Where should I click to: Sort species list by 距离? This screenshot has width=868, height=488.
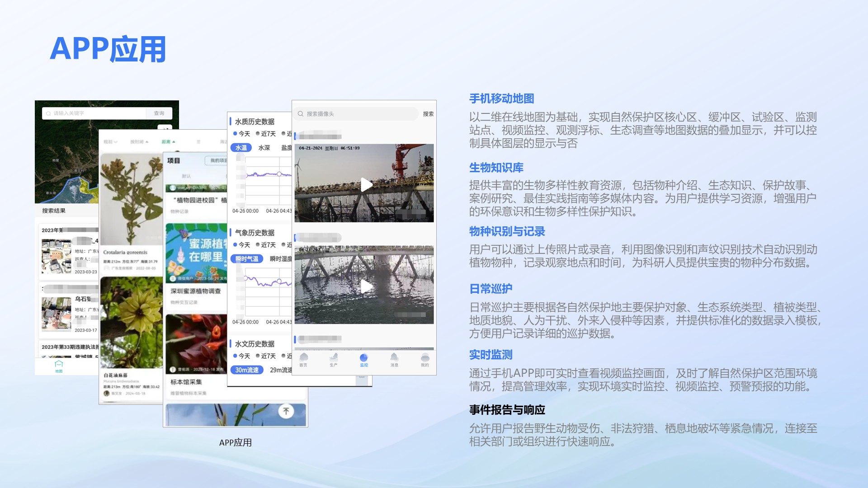pos(168,142)
